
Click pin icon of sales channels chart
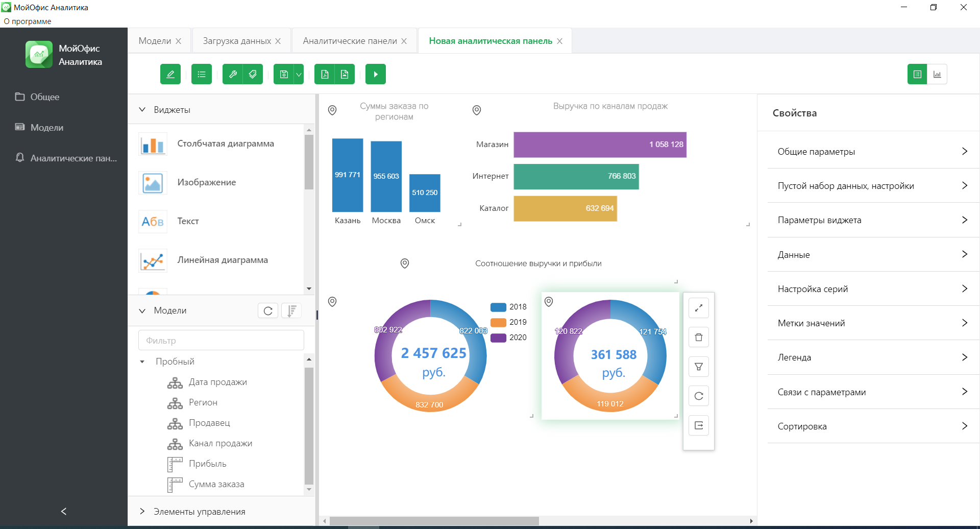(x=477, y=110)
